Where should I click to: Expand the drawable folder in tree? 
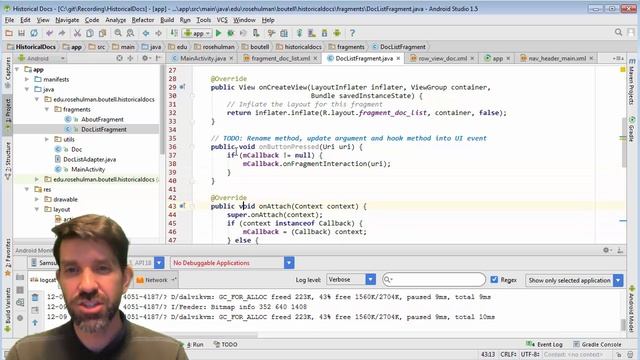click(37, 199)
